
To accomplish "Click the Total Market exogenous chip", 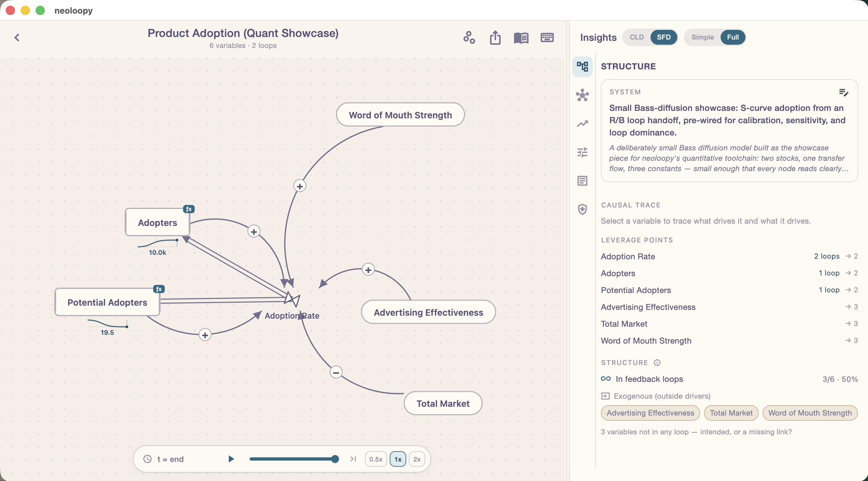I will coord(731,413).
